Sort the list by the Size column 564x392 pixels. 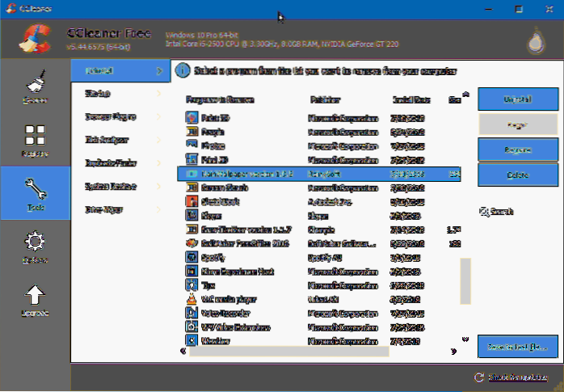pyautogui.click(x=454, y=99)
